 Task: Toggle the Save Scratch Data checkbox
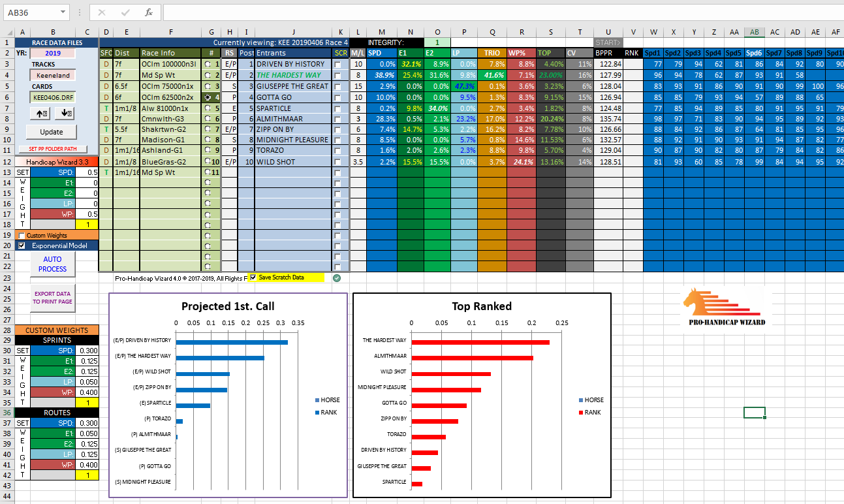253,277
